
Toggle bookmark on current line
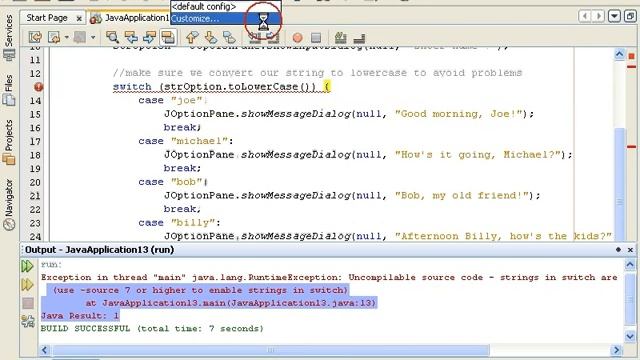point(229,38)
